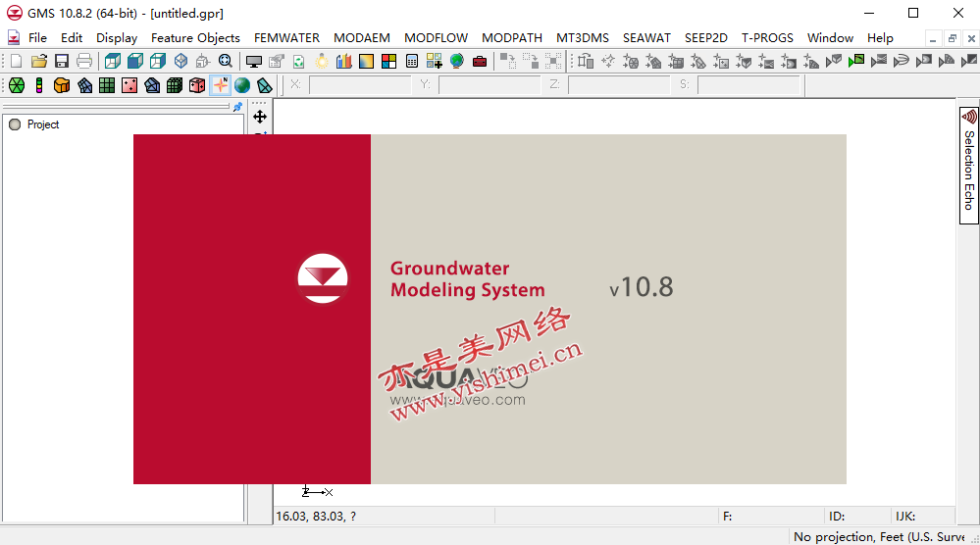Click the 'No projection, Feet' status text
Viewport: 980px width, 545px height.
pyautogui.click(x=879, y=537)
